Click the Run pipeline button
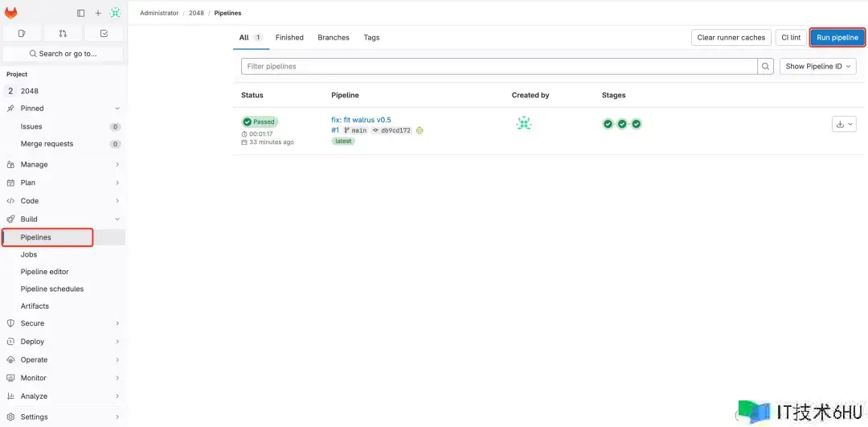The width and height of the screenshot is (868, 427). (x=837, y=38)
